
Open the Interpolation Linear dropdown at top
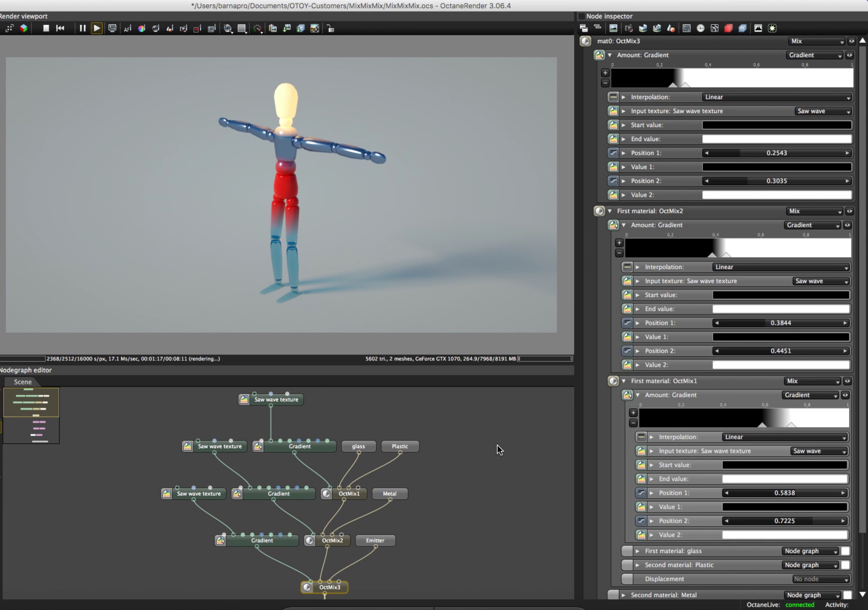pyautogui.click(x=776, y=97)
